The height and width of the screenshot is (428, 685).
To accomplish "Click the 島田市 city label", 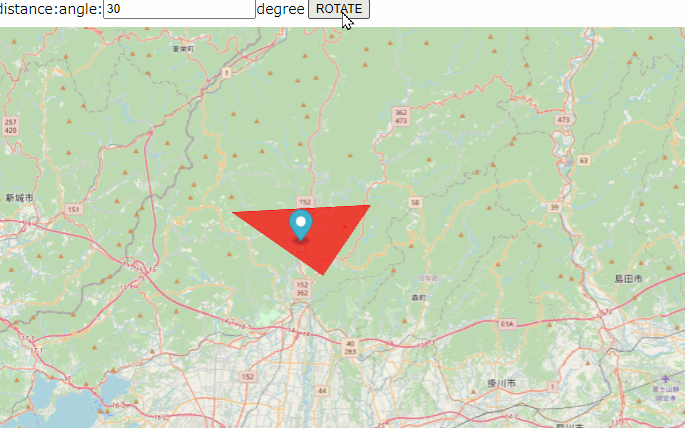I will [628, 279].
